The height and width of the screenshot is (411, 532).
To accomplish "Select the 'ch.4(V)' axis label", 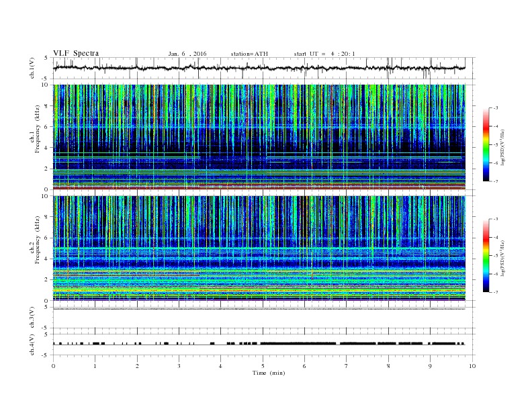I will pos(32,345).
